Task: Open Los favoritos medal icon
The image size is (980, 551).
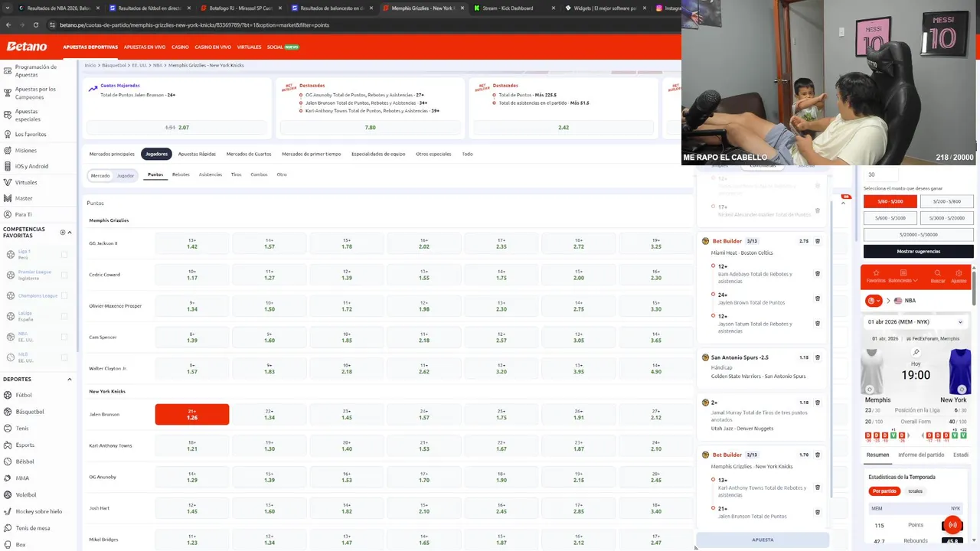Action: [7, 134]
